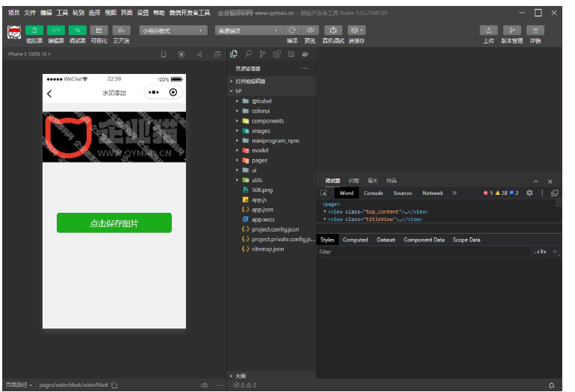Open the search icon in the editor sidebar
This screenshot has height=392, width=575.
(249, 55)
